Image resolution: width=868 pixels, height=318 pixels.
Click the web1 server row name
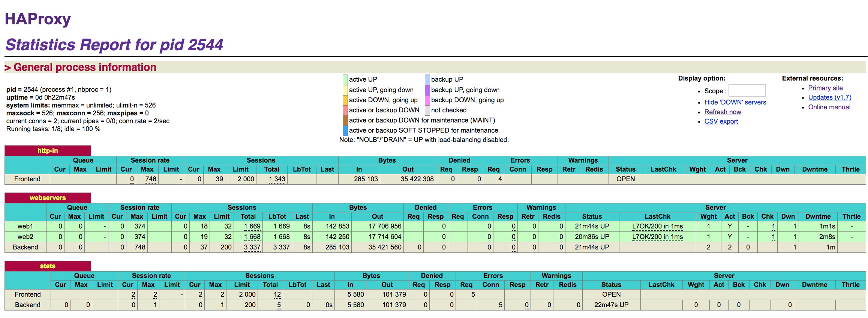[25, 226]
